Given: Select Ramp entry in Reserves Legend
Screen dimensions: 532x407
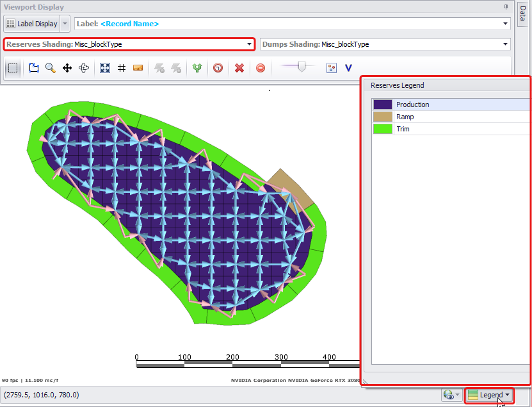Looking at the screenshot, I should (x=405, y=117).
